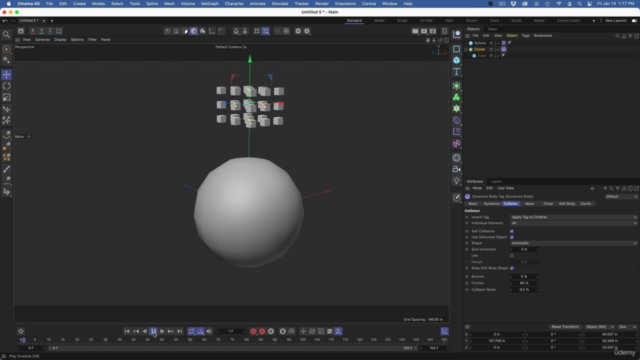Open the collision Shape dropdown
640x360 pixels.
pos(573,243)
